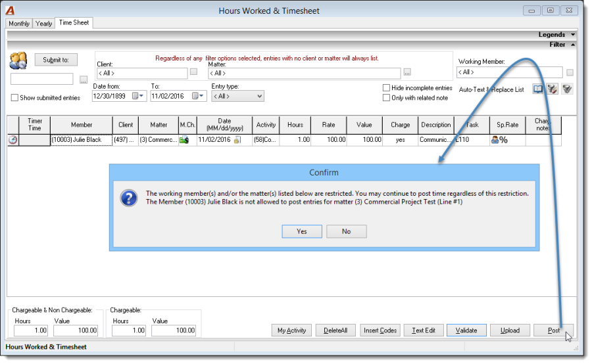Click No in the Confirm dialog

[346, 231]
